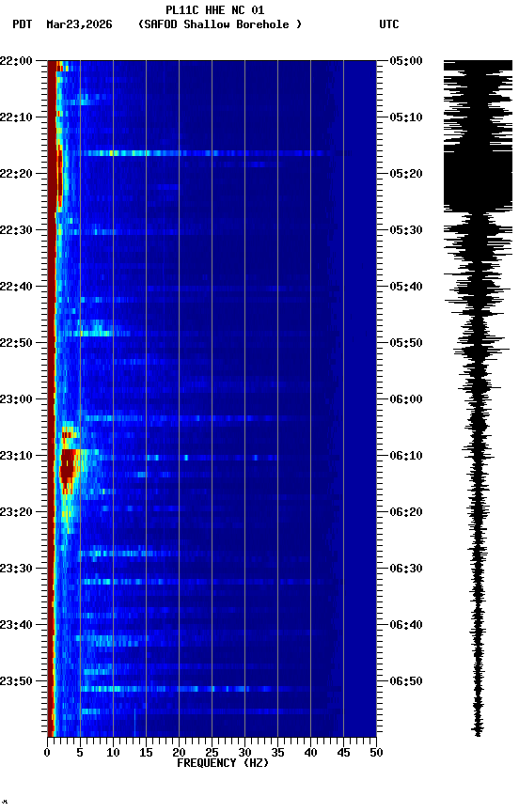Click the 5 Hz frequency tick label
The image size is (519, 812).
coord(80,753)
